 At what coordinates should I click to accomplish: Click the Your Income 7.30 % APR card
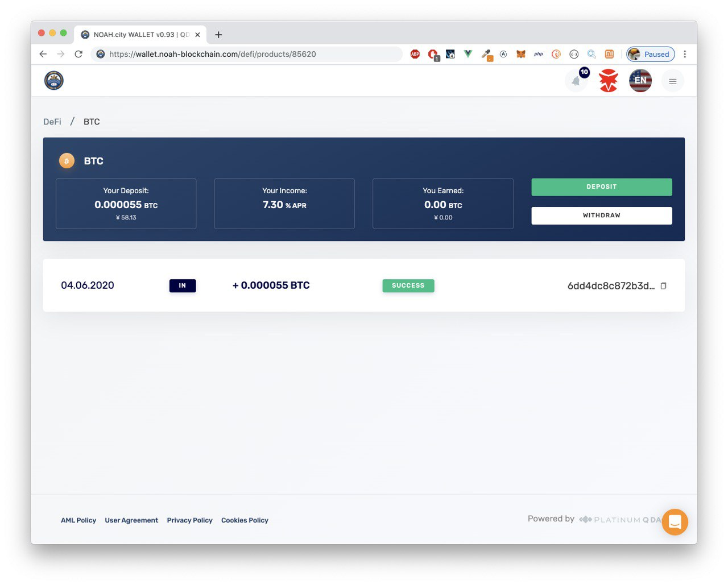[x=284, y=204]
